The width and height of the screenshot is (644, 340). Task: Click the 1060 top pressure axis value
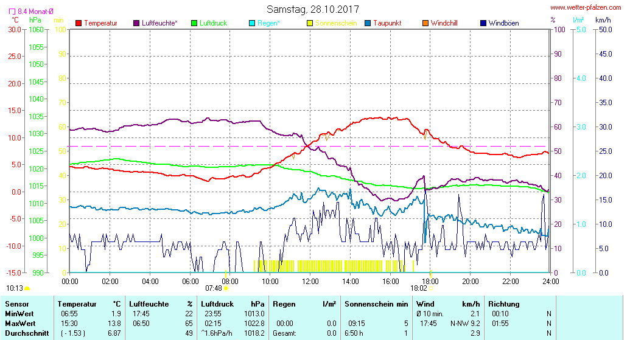(35, 30)
